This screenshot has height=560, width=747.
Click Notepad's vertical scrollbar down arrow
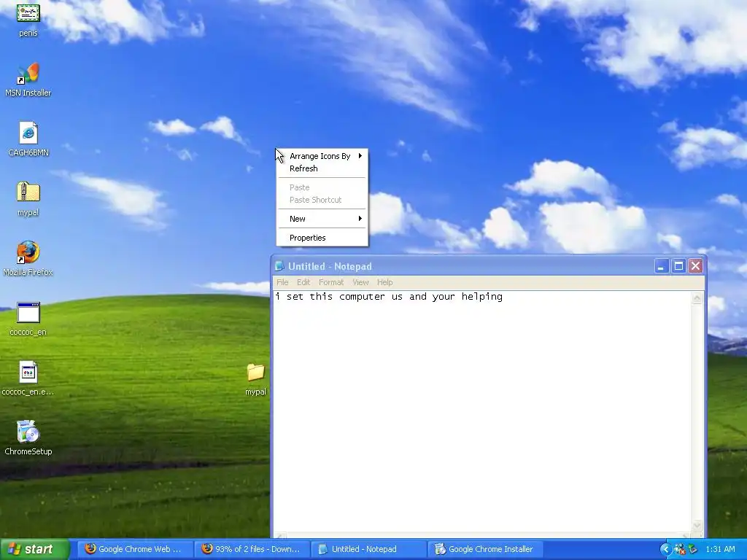coord(697,525)
